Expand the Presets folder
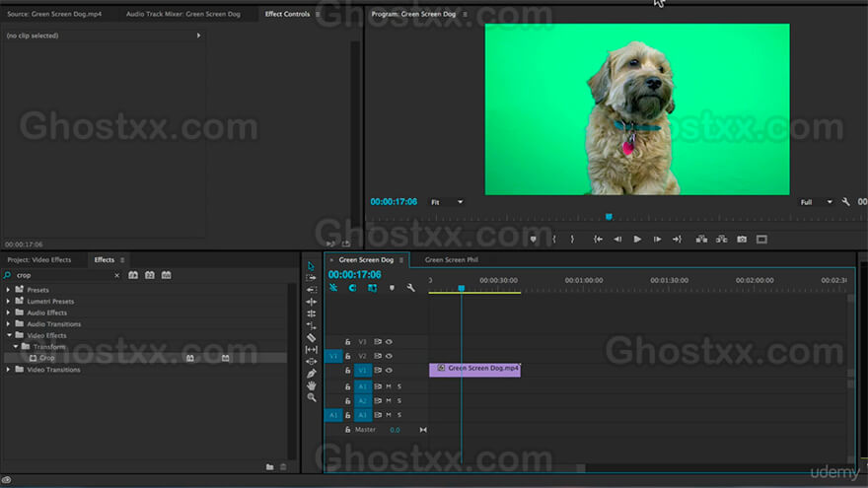 [8, 290]
